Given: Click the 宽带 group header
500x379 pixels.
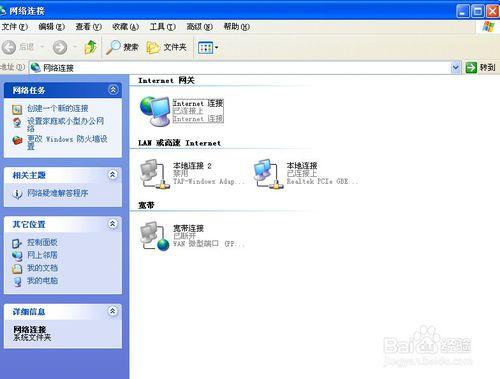Looking at the screenshot, I should [x=146, y=205].
